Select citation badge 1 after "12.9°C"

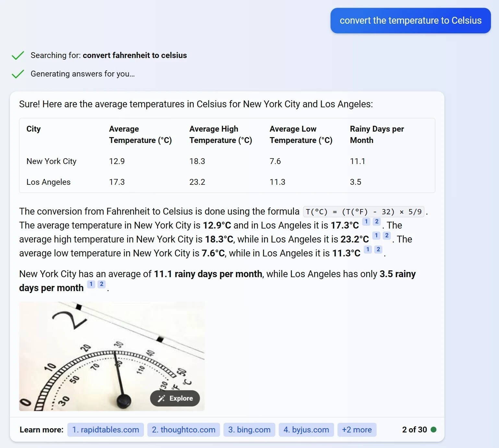coord(366,222)
